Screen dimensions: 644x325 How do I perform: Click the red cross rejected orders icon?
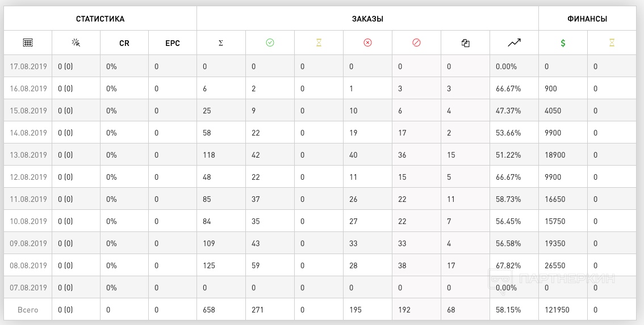tap(367, 43)
